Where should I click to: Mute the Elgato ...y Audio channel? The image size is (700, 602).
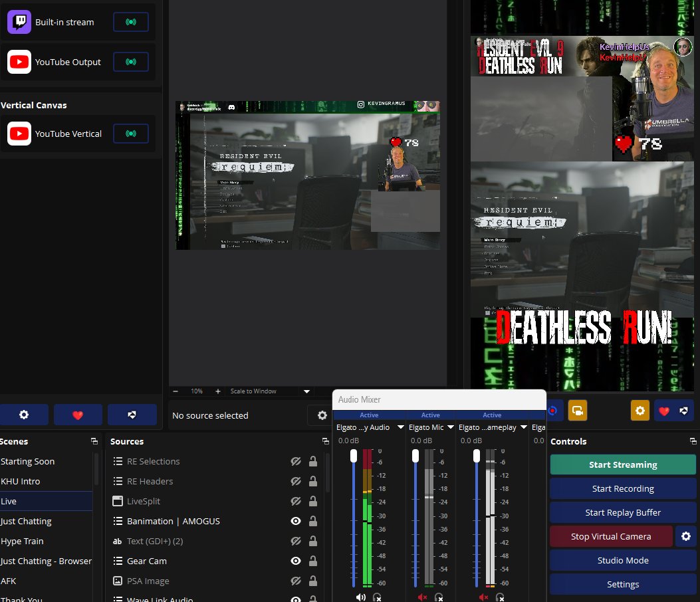pyautogui.click(x=361, y=597)
